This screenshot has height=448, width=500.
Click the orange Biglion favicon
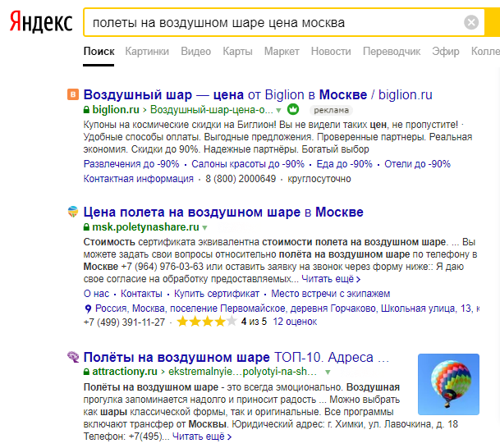pos(73,94)
